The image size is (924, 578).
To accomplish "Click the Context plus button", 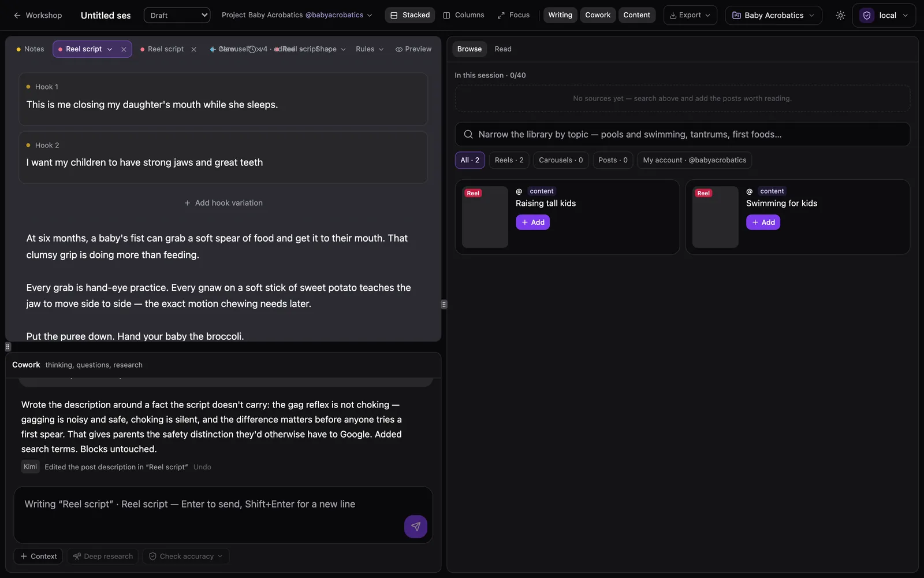I will click(38, 556).
